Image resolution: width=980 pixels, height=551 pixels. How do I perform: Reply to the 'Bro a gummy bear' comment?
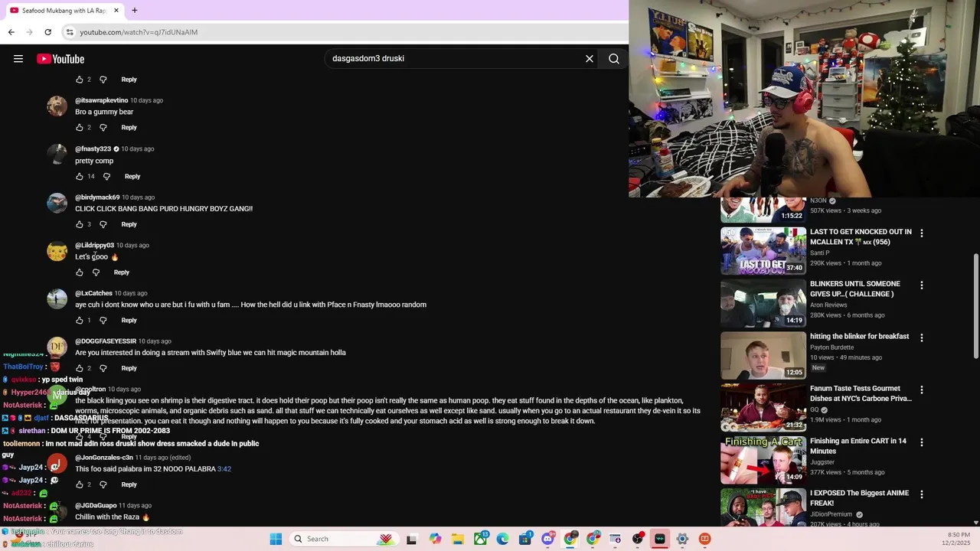[129, 128]
